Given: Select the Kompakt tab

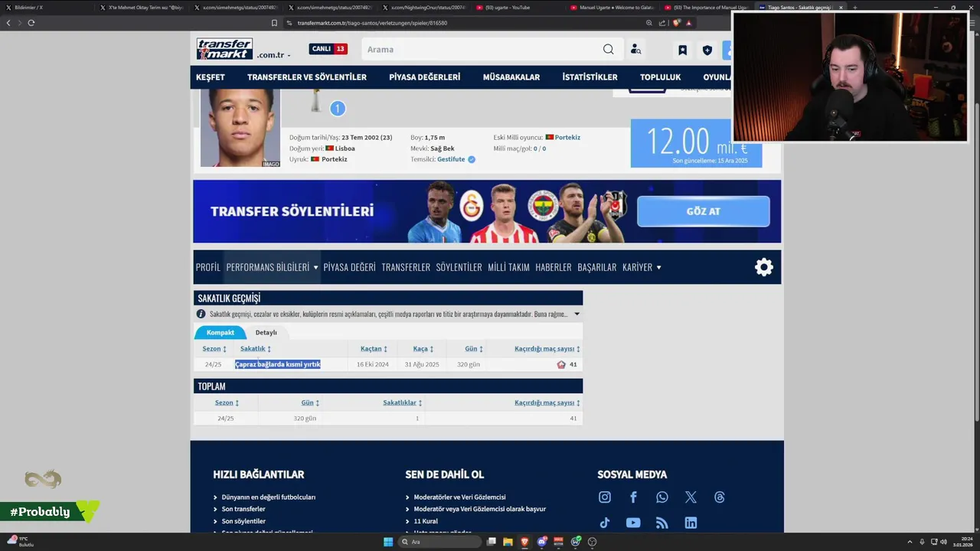Looking at the screenshot, I should (x=220, y=332).
